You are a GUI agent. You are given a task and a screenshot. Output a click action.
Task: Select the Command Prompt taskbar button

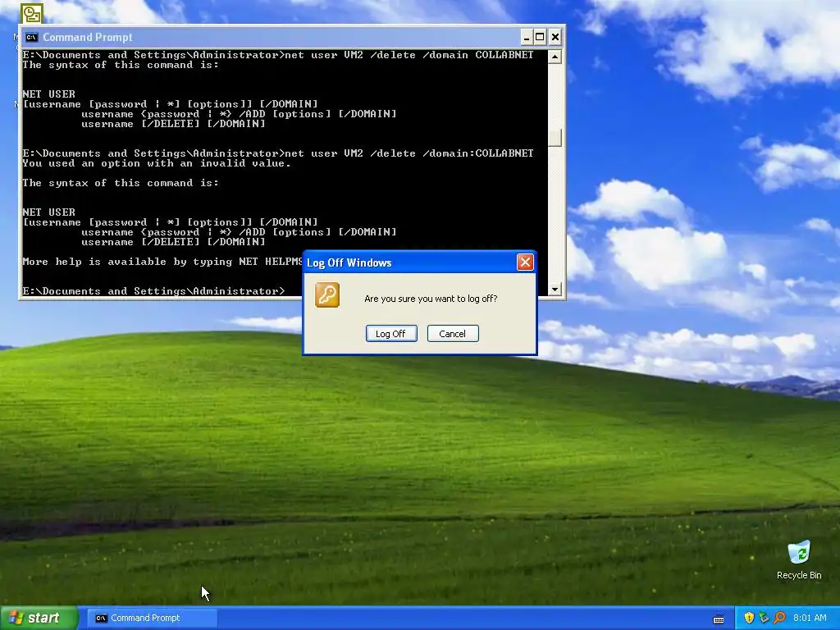(x=152, y=618)
